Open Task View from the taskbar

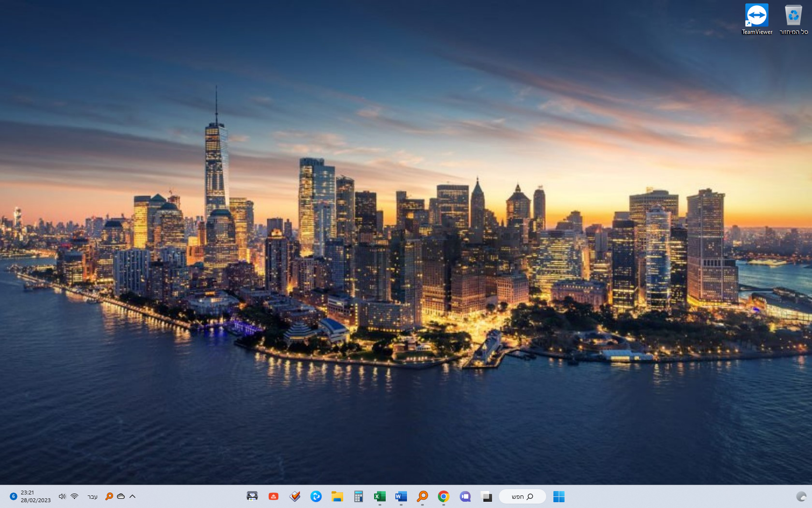487,496
